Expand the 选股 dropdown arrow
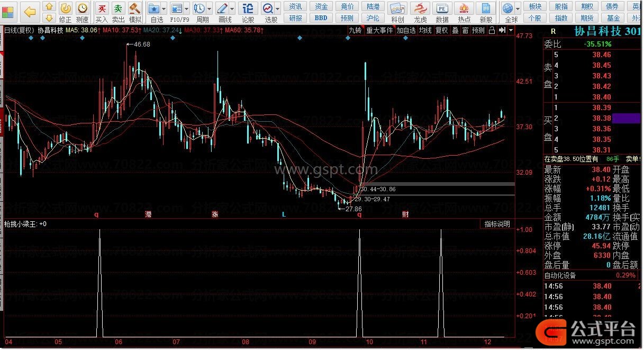The height and width of the screenshot is (350, 644). click(x=278, y=8)
